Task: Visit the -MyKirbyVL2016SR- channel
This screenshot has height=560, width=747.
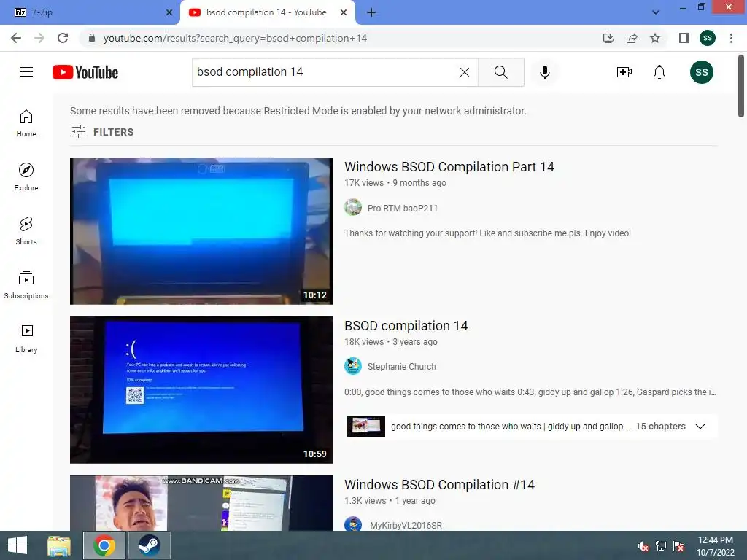Action: [406, 525]
